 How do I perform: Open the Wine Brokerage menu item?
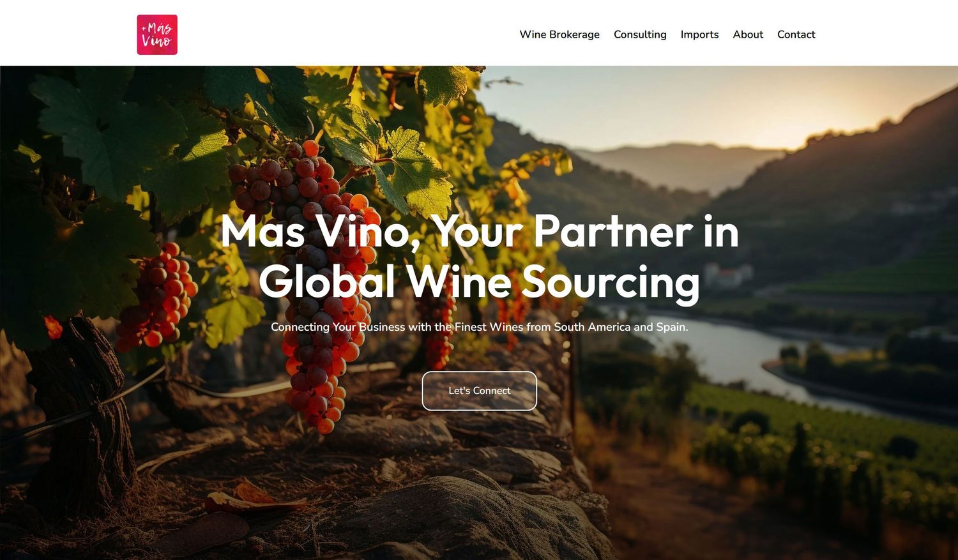point(559,34)
